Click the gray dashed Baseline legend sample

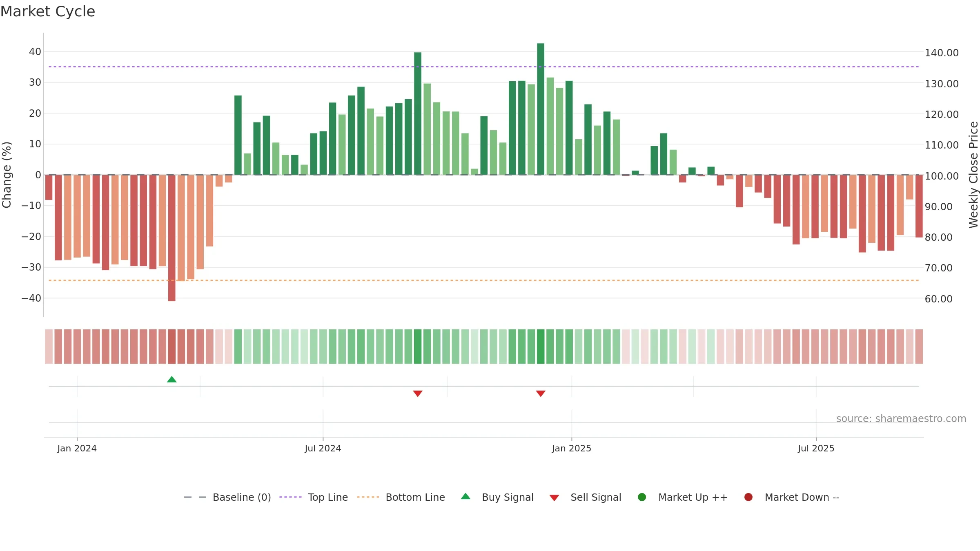click(195, 497)
